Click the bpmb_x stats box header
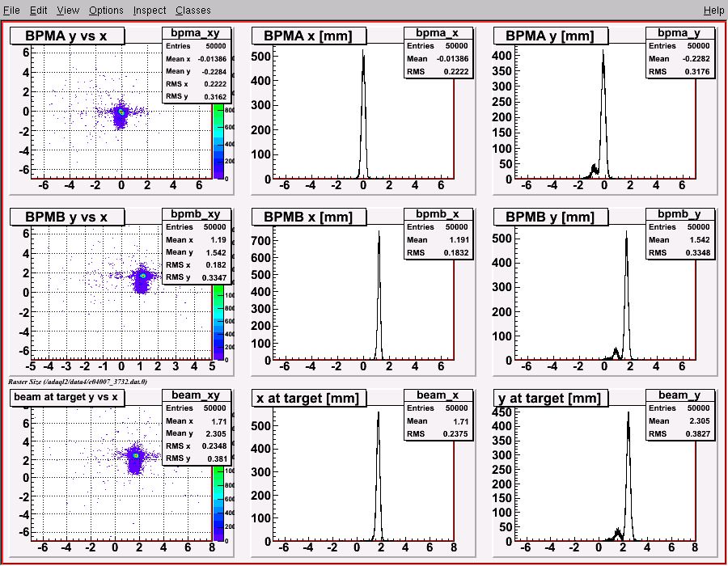Screen dimensions: 728x566 coord(438,214)
